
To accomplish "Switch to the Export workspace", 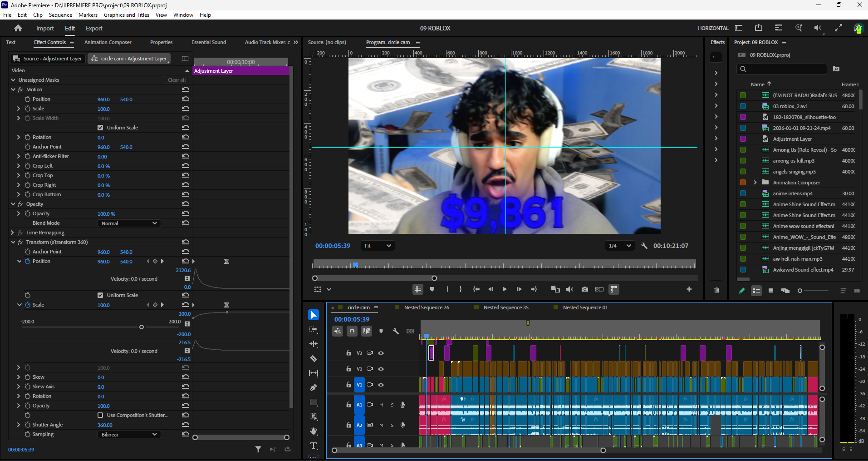I will pyautogui.click(x=94, y=28).
